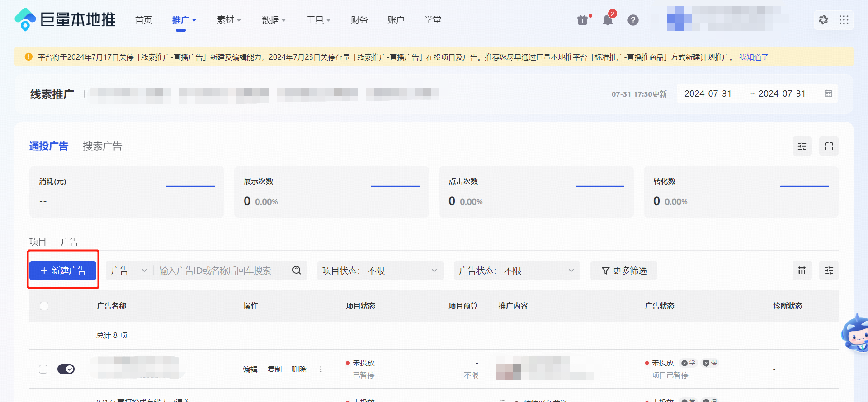Click the 推广内容 column header
868x402 pixels.
coord(513,306)
